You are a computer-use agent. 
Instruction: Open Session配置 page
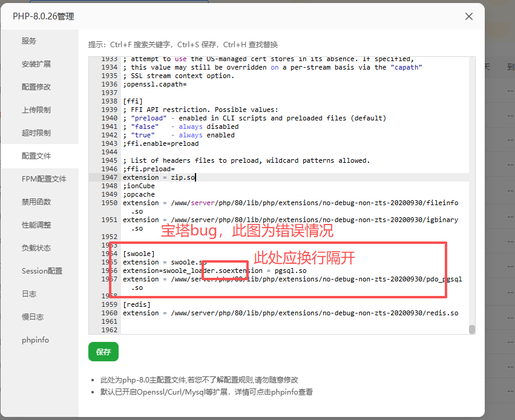[x=42, y=271]
